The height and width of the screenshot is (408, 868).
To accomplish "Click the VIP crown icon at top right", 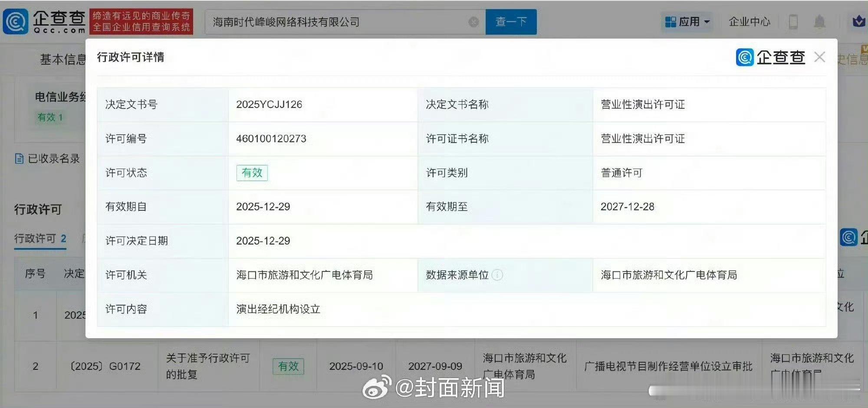I will (x=859, y=22).
